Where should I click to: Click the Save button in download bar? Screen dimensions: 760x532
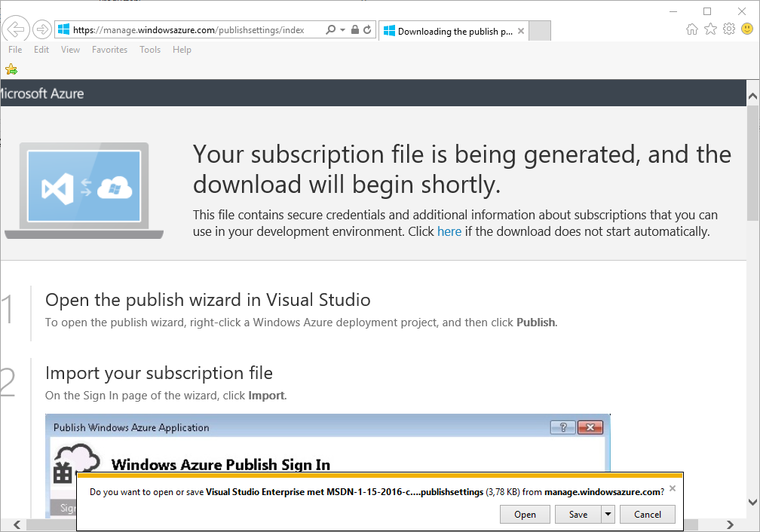(x=578, y=515)
